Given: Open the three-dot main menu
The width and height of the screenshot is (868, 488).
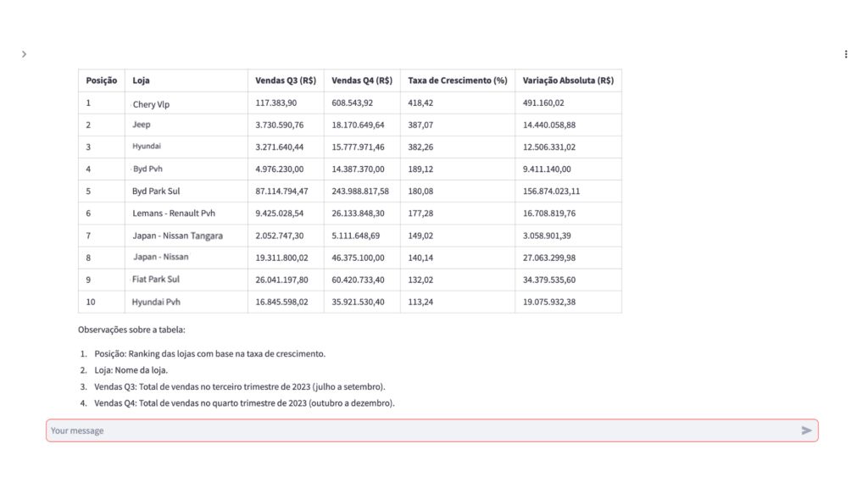Looking at the screenshot, I should point(845,54).
